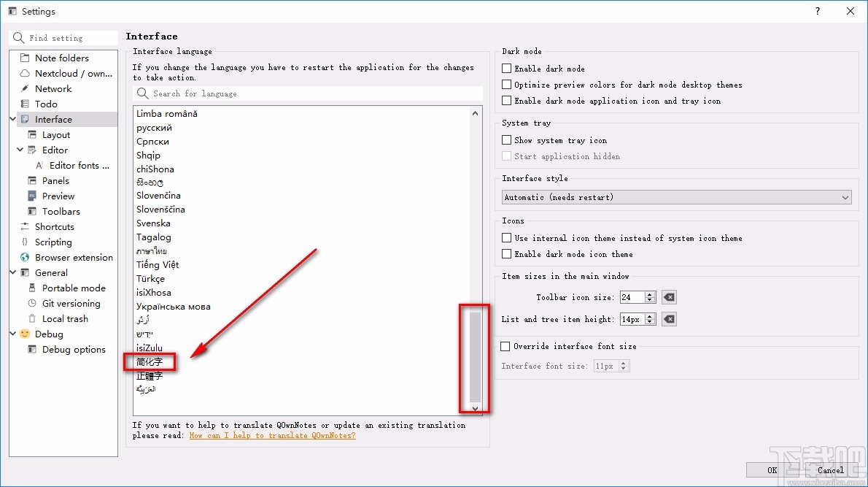Viewport: 868px width, 487px height.
Task: Collapse the General tree node
Action: tap(12, 272)
